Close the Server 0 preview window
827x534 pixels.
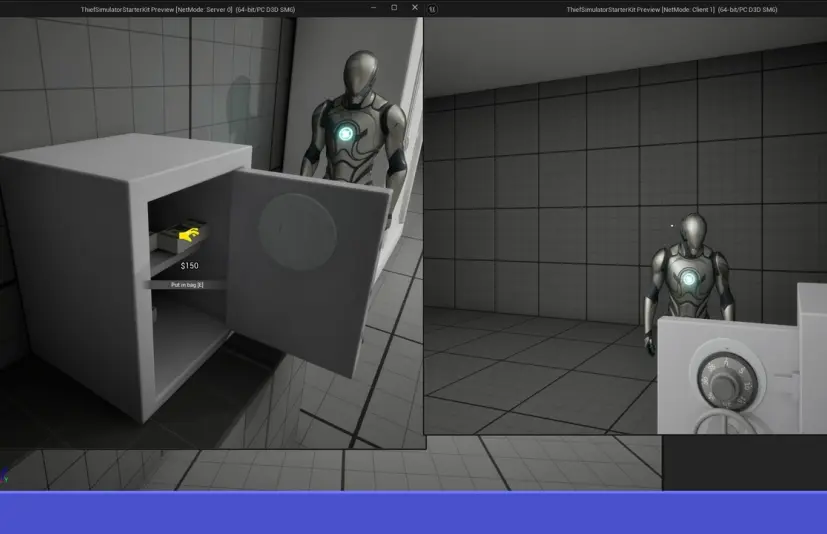415,7
